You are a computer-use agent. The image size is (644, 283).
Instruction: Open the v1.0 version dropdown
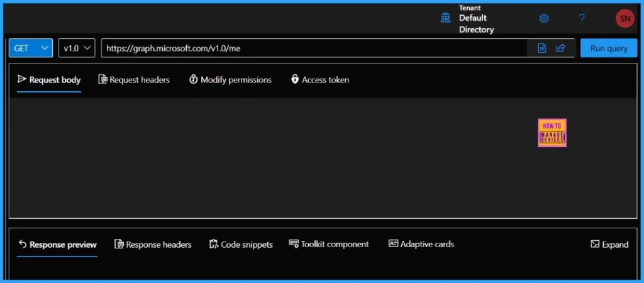click(77, 48)
